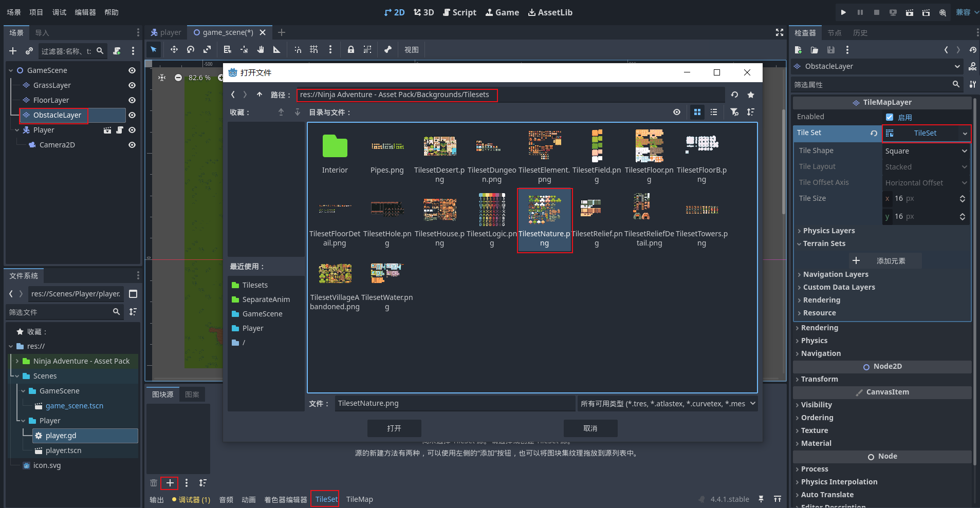Revert Tile Set property to default
Viewport: 980px width, 508px height.
pos(874,133)
